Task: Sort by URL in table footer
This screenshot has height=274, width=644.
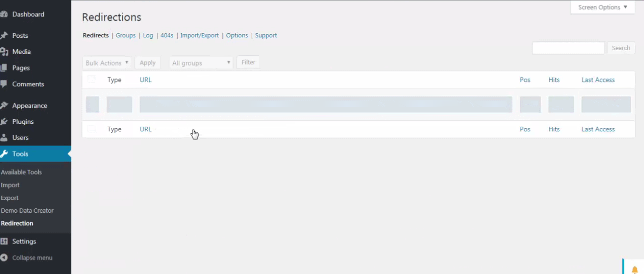Action: (x=146, y=129)
